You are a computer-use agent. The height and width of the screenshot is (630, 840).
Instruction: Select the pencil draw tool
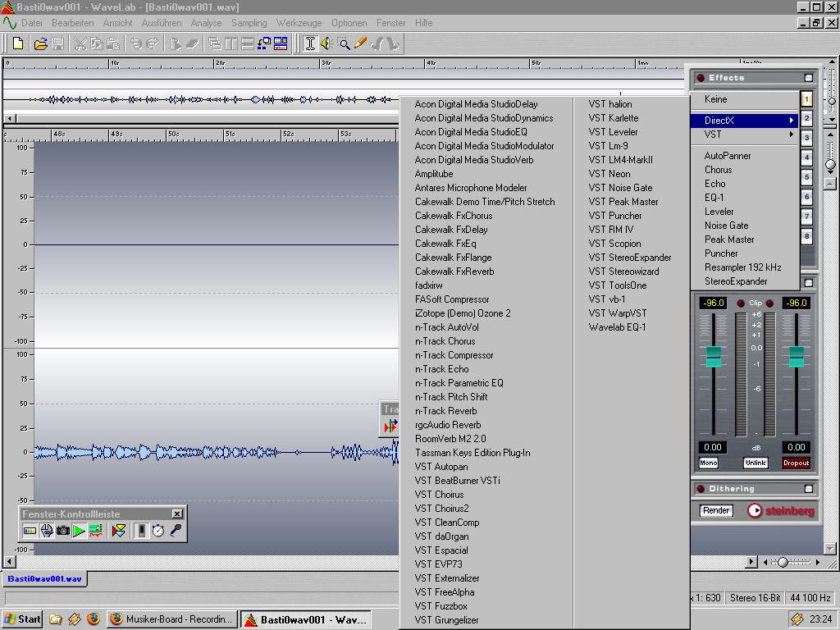tap(360, 43)
